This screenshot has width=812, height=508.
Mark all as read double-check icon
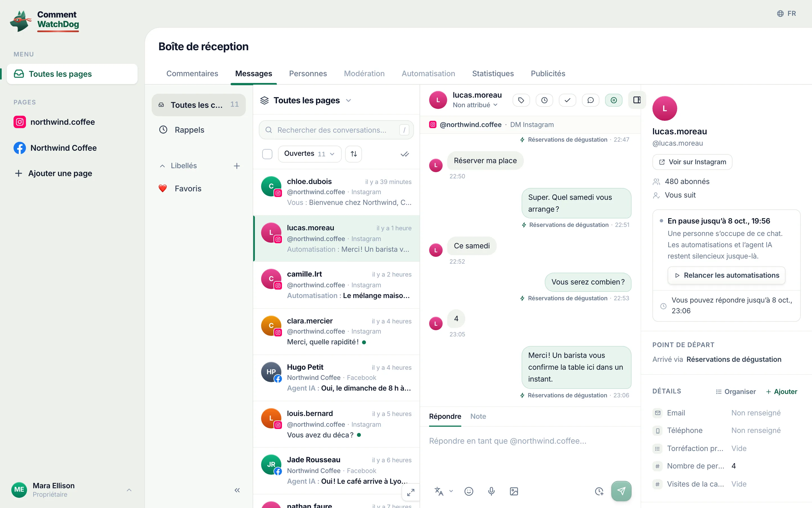click(x=405, y=154)
